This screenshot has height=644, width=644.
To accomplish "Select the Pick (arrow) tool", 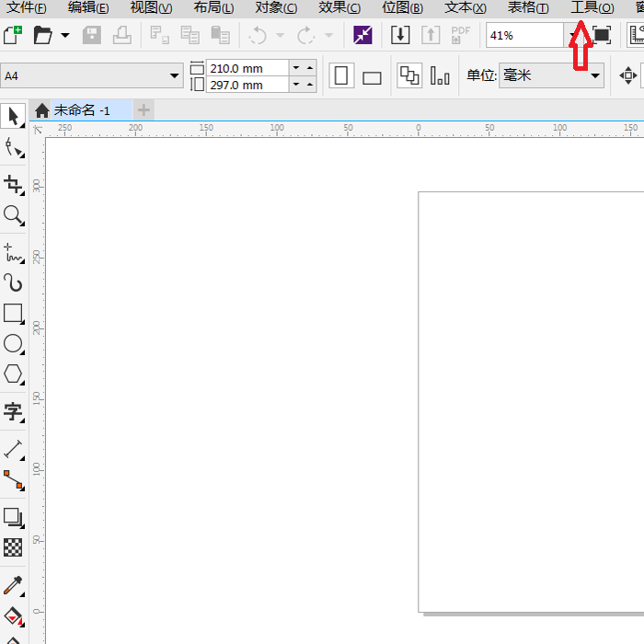I will (x=13, y=116).
